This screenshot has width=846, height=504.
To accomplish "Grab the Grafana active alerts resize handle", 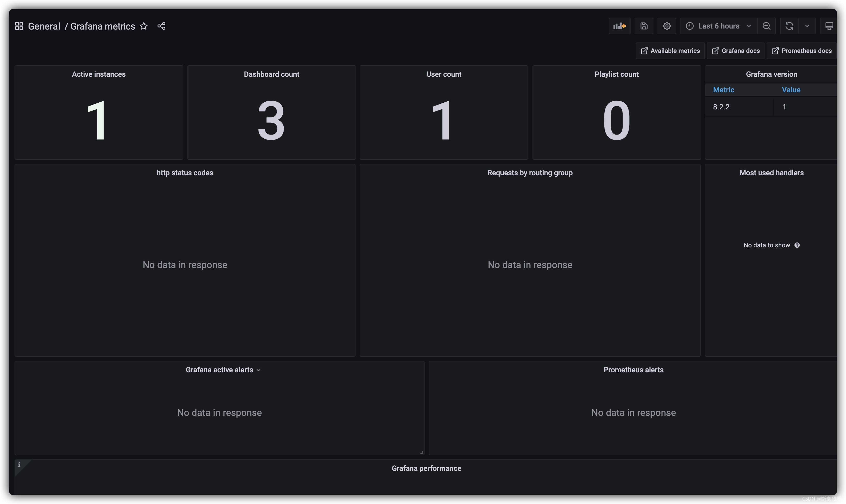I will point(421,452).
